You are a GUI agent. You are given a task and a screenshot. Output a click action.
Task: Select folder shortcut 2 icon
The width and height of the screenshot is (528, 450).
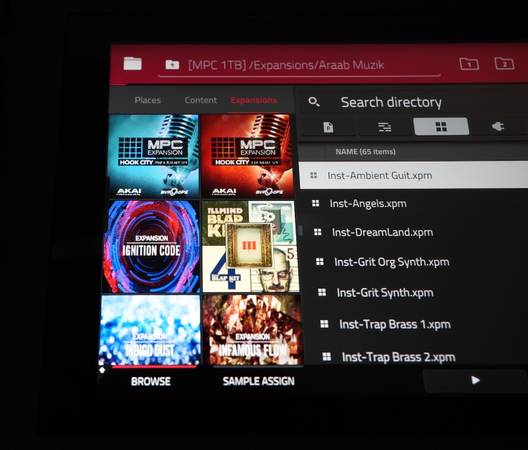[504, 63]
